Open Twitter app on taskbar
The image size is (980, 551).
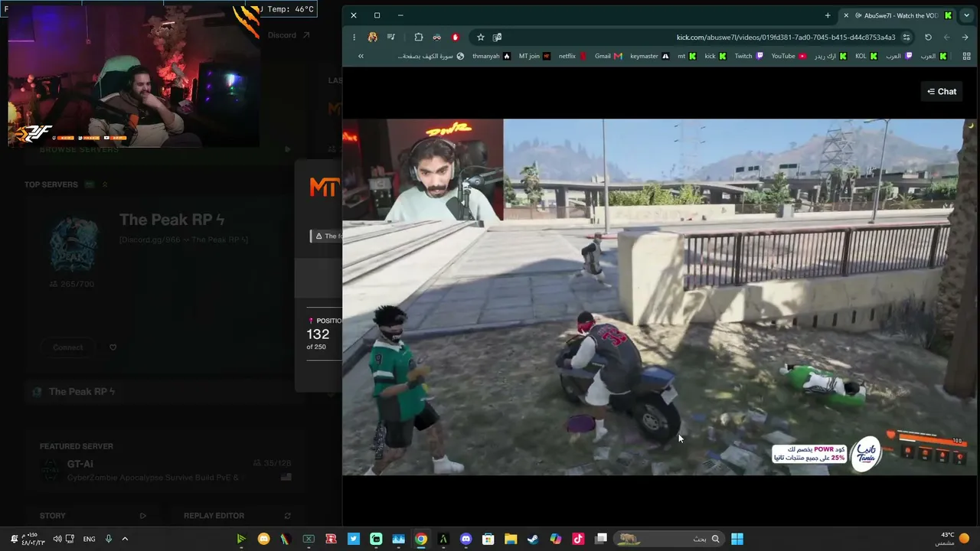click(354, 539)
